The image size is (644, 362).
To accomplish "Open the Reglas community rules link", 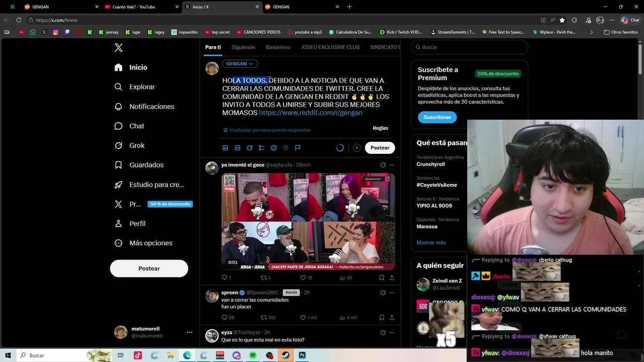I will (x=380, y=128).
